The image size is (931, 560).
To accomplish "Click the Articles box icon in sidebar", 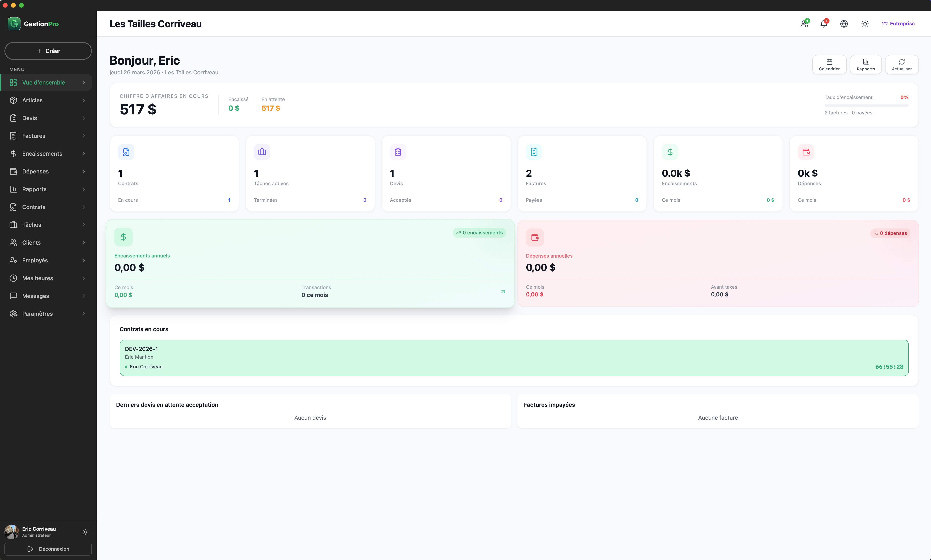I will tap(13, 100).
